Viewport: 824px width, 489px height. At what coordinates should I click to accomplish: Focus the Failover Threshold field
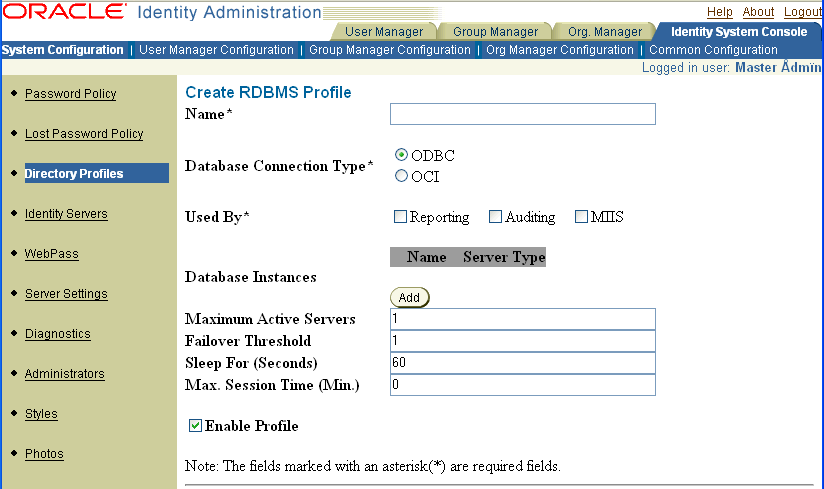point(522,341)
